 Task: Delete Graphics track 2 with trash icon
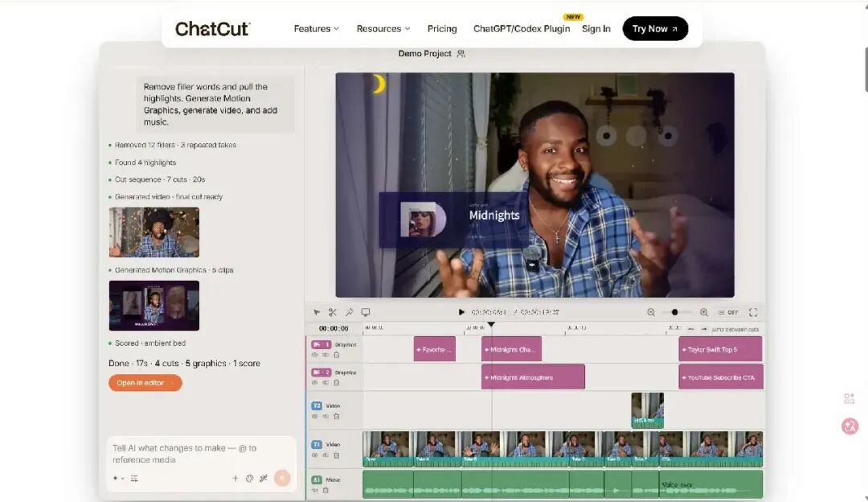click(x=336, y=382)
